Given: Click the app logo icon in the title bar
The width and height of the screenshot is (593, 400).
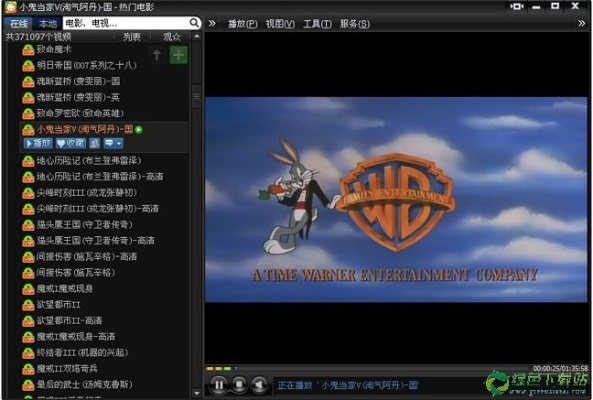Looking at the screenshot, I should coord(11,7).
